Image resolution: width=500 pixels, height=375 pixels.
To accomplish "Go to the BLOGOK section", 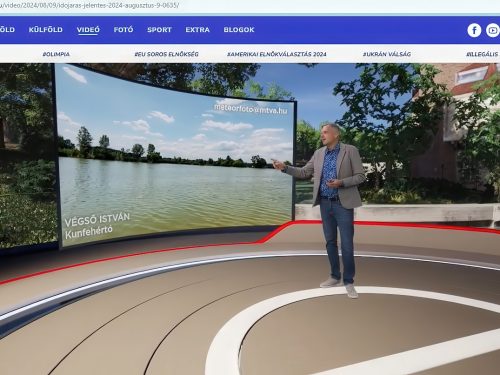I will [239, 30].
